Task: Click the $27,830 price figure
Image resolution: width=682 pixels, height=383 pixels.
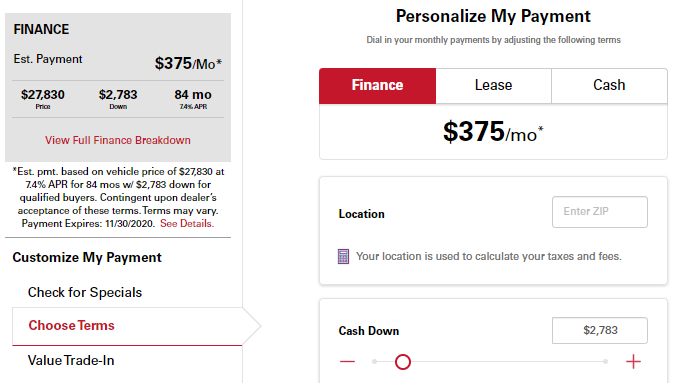Action: coord(43,95)
